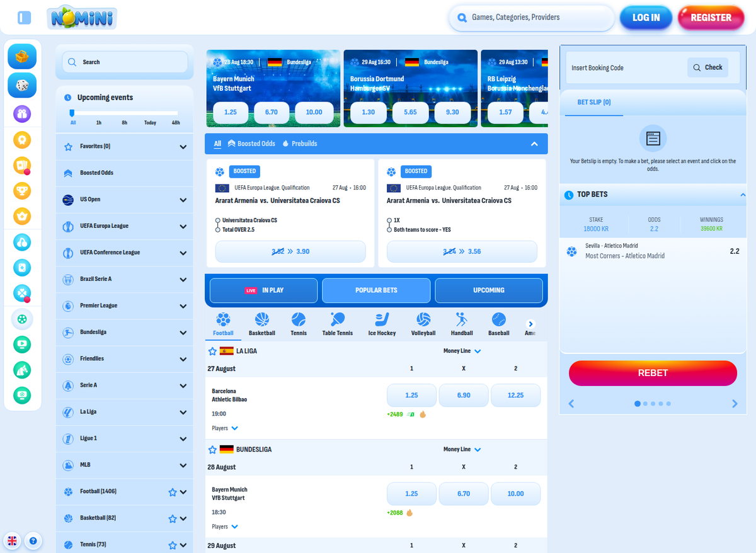
Task: Open the help question mark icon
Action: pos(33,540)
